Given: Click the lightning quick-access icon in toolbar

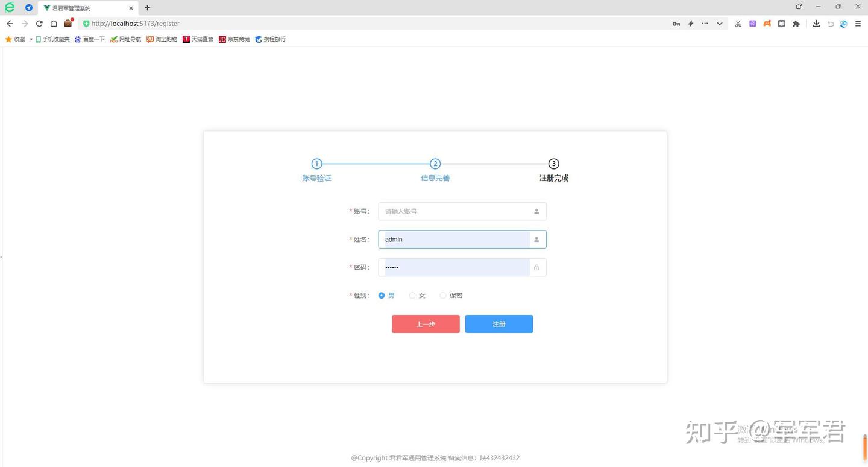Looking at the screenshot, I should 690,24.
